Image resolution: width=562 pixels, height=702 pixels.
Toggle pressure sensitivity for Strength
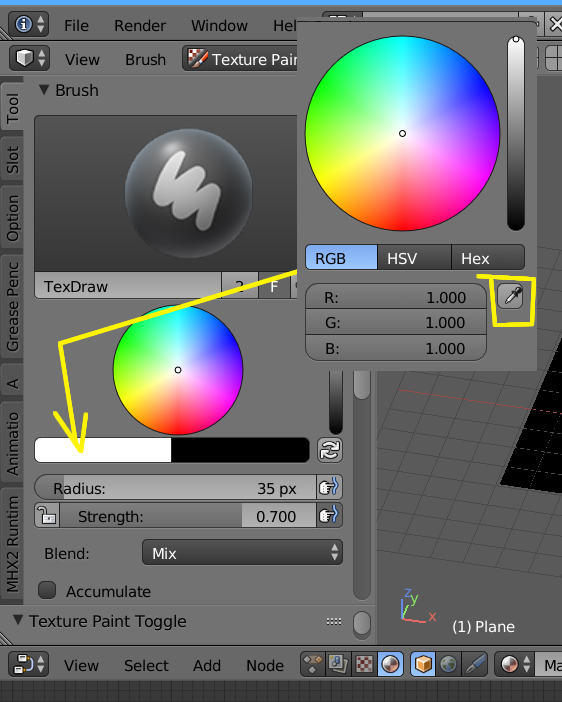point(330,515)
